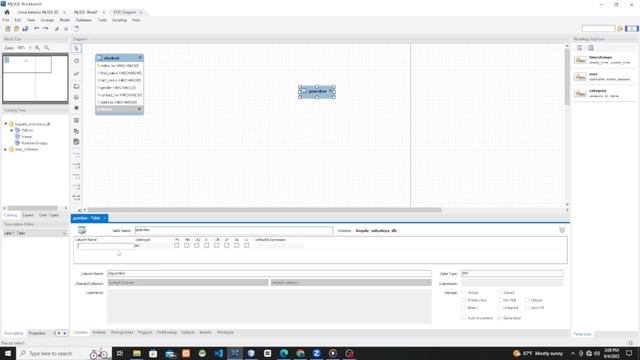
Task: Add the timestamps template from Modeling Additions
Action: coord(603,60)
